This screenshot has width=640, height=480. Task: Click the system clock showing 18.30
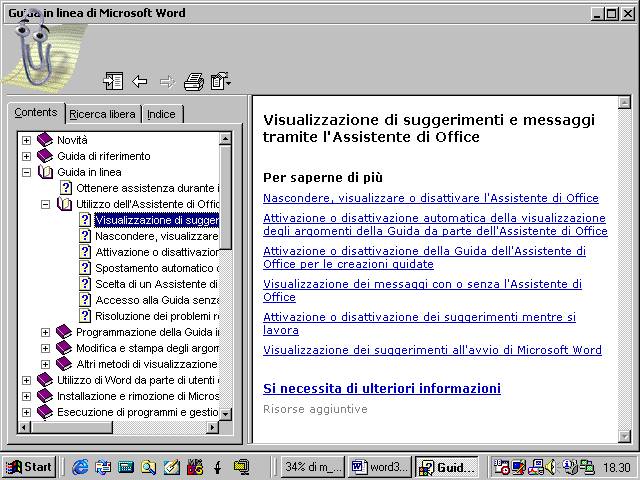pos(617,467)
